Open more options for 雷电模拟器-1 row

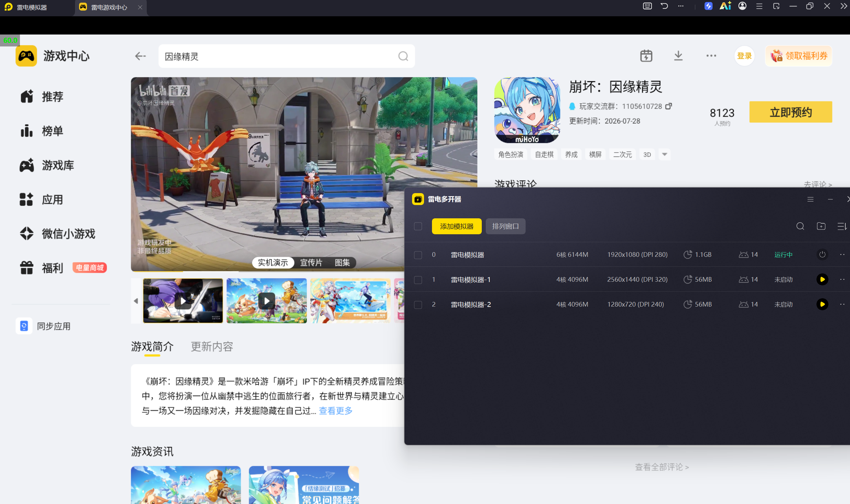842,279
